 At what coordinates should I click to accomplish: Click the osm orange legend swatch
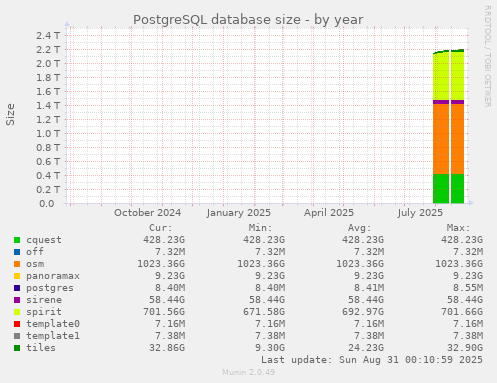(17, 264)
